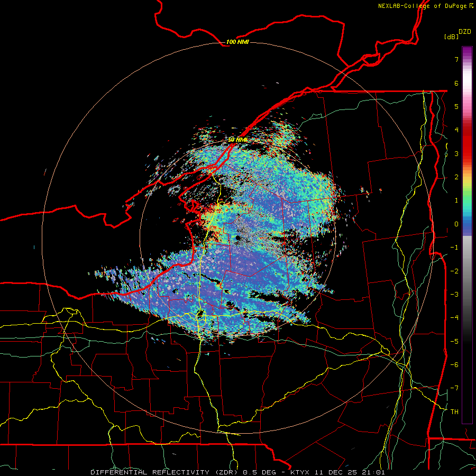Click the 4 value on color scale
The height and width of the screenshot is (476, 476).
coord(456,130)
